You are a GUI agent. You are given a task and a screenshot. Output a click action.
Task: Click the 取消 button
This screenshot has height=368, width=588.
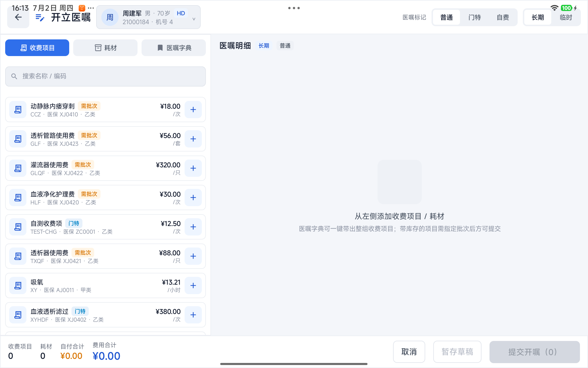click(x=409, y=352)
